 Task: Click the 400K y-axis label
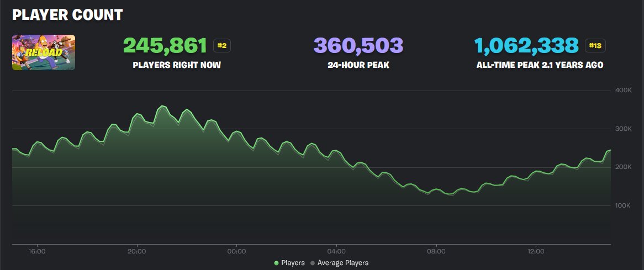click(x=622, y=90)
